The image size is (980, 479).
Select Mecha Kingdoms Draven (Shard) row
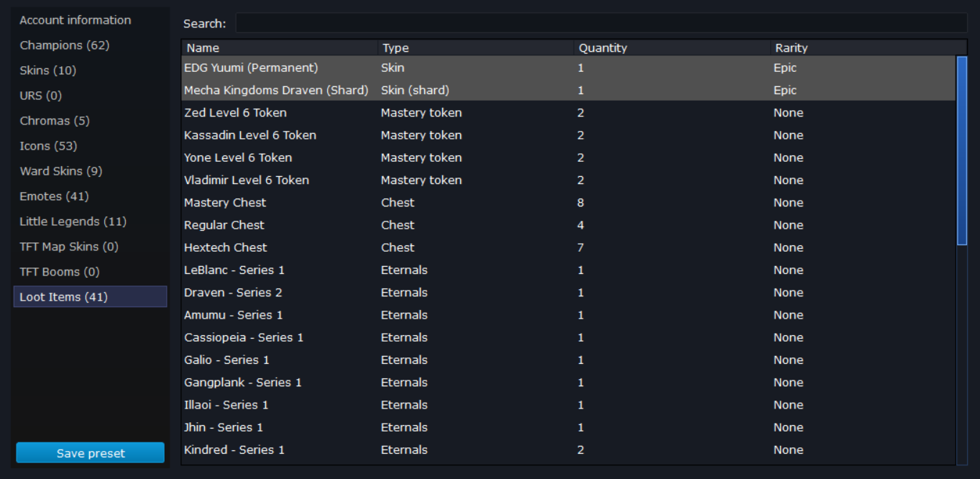[x=569, y=90]
